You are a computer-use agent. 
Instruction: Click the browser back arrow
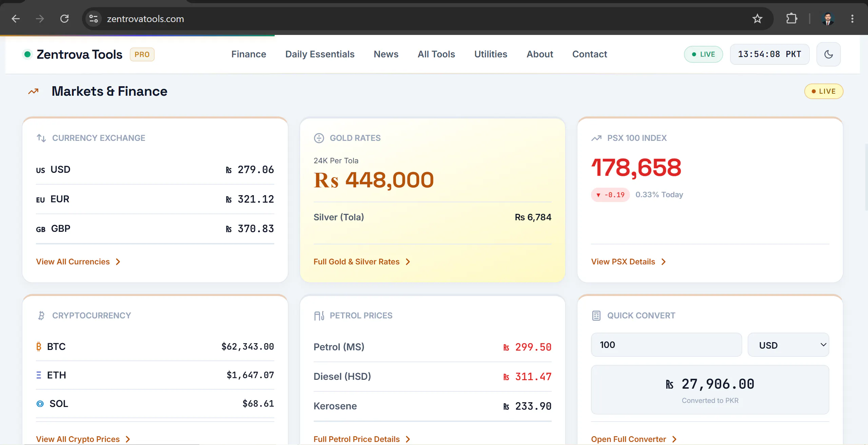pyautogui.click(x=16, y=19)
